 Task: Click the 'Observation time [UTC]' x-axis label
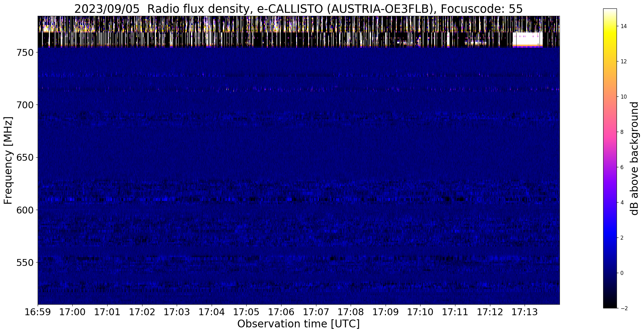(298, 324)
